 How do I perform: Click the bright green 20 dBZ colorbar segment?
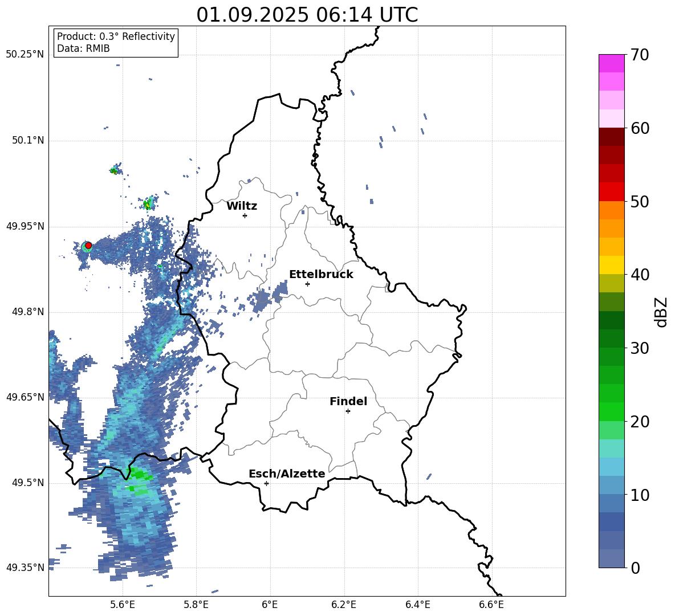tap(611, 411)
